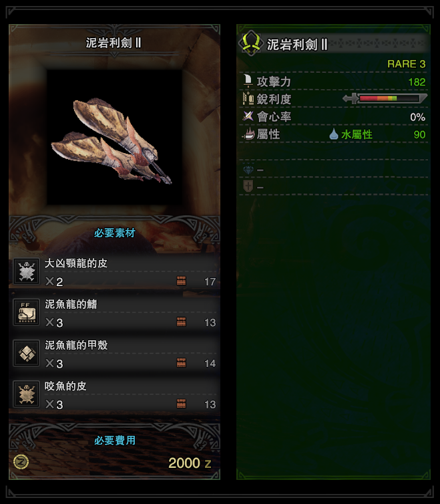Click the item box icon for 咬魚的皮
The height and width of the screenshot is (504, 440).
click(181, 404)
